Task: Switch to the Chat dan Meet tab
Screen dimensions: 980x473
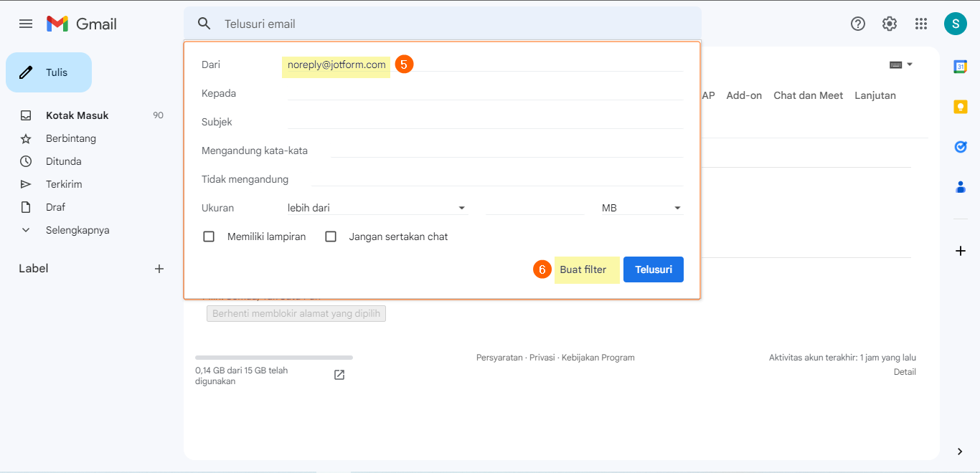Action: pos(808,95)
